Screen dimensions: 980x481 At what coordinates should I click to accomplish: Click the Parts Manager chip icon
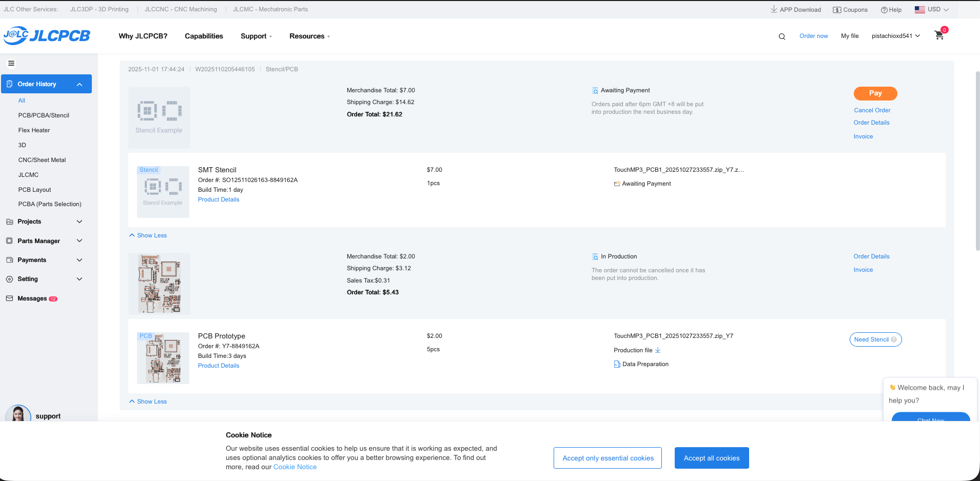tap(10, 241)
